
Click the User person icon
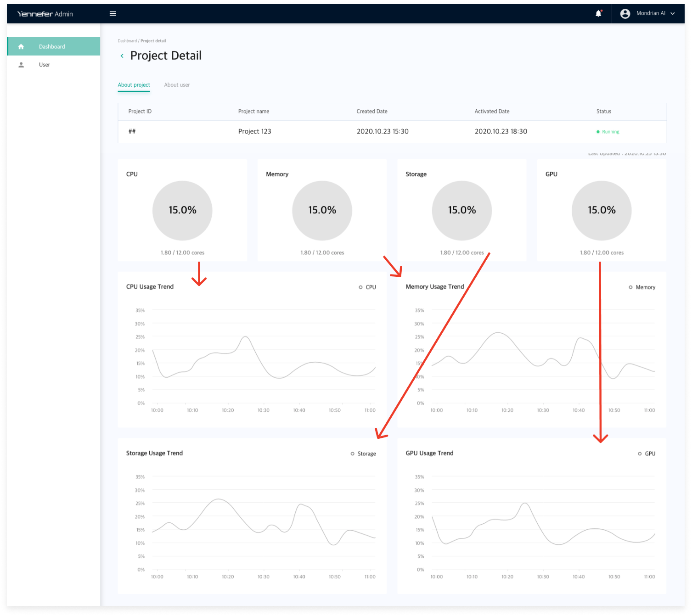pos(21,65)
